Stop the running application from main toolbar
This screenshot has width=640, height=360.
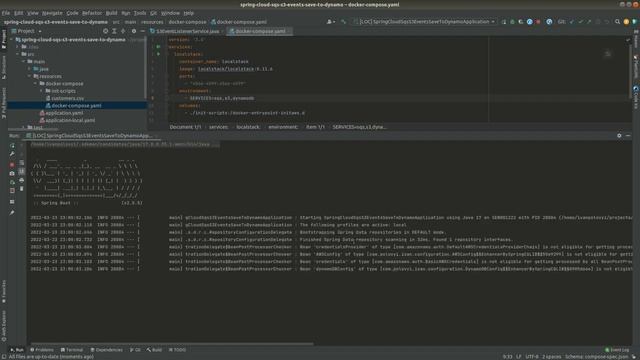pos(538,22)
